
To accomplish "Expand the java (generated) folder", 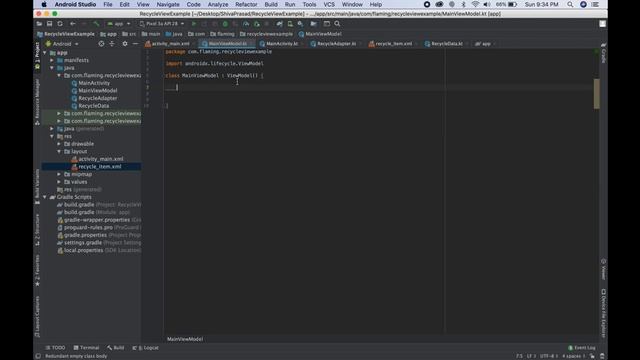I will point(52,129).
